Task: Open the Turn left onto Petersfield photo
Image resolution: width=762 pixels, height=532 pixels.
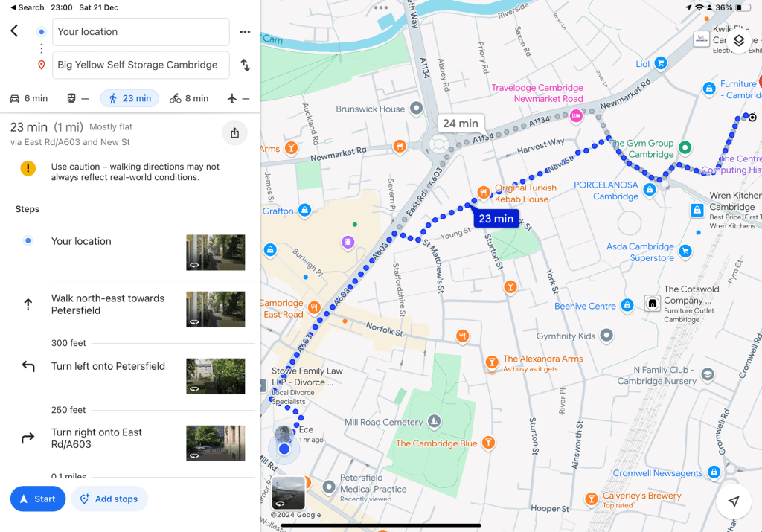Action: point(216,376)
